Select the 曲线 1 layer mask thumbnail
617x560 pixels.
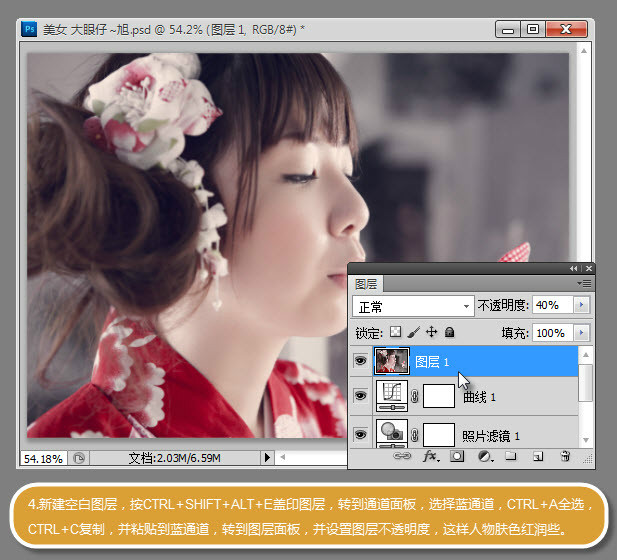click(439, 396)
